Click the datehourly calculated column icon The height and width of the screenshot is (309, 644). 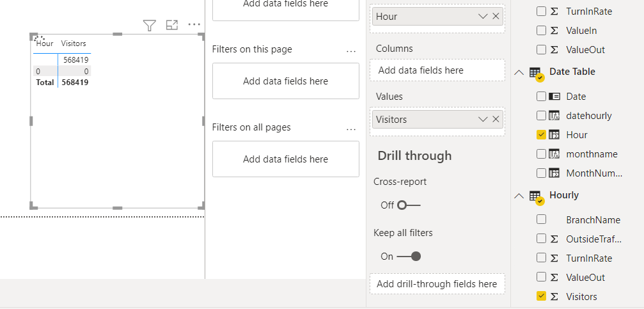554,115
